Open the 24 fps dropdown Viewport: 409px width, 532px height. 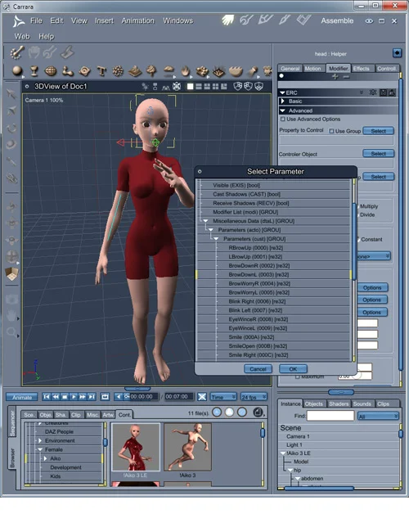click(x=254, y=397)
